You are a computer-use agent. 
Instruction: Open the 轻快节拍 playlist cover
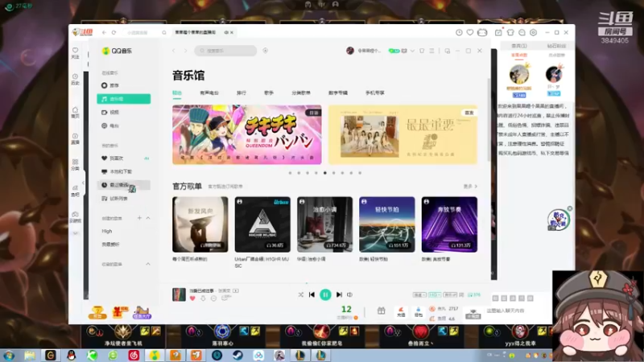tap(387, 224)
